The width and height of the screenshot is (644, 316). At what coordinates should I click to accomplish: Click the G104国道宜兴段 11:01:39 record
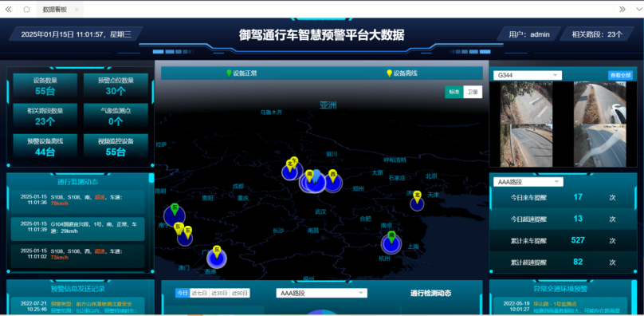click(77, 229)
